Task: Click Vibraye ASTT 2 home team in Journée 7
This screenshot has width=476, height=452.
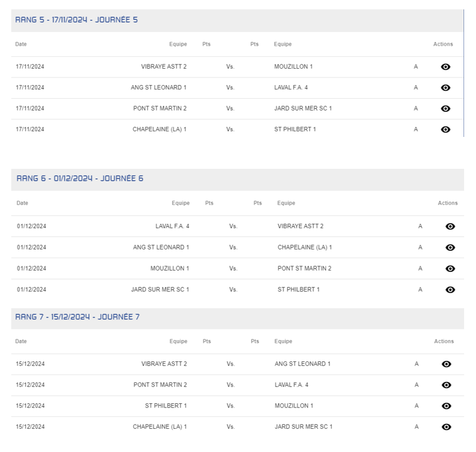Action: [164, 364]
